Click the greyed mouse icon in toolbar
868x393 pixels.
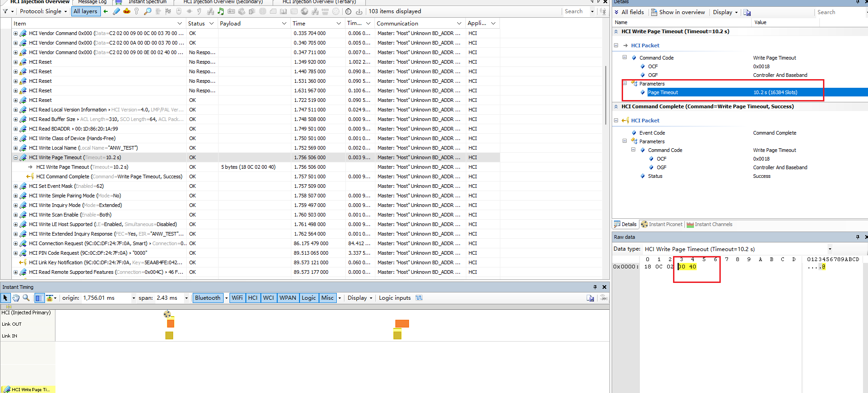click(179, 11)
